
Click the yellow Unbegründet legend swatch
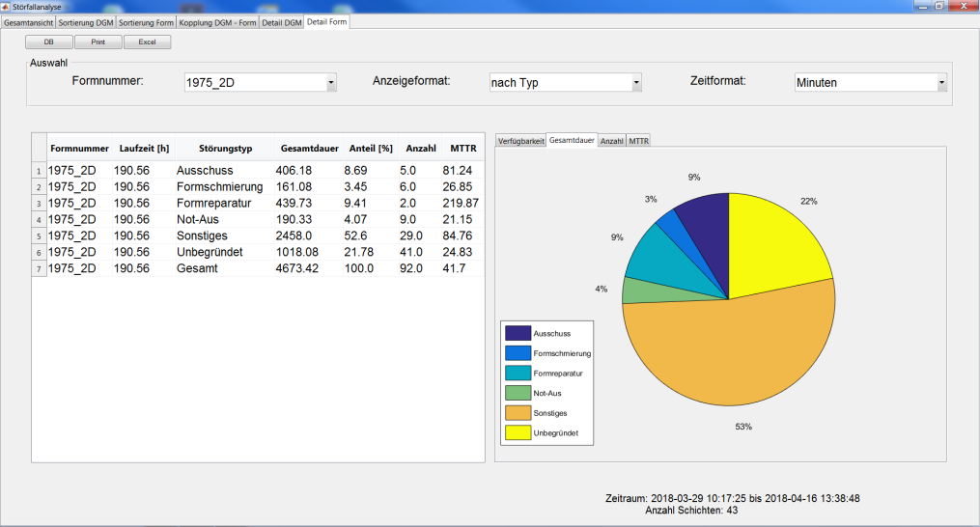tap(518, 432)
